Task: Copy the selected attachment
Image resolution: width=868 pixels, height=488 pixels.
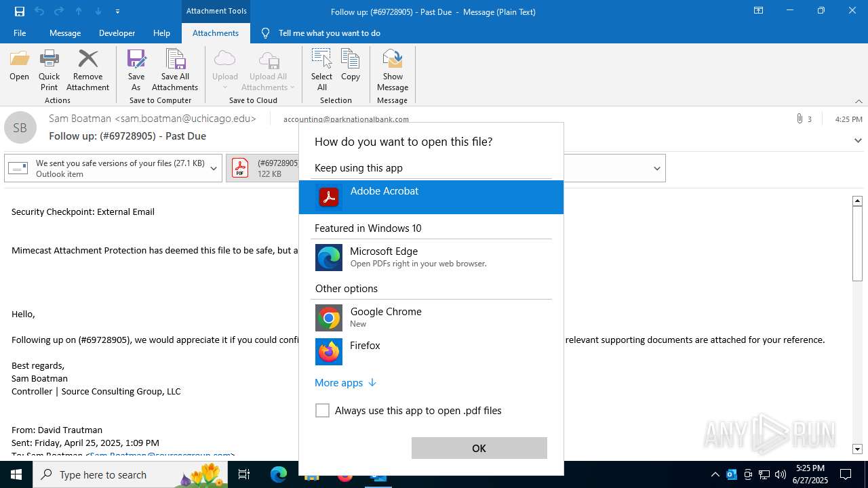Action: pyautogui.click(x=351, y=65)
